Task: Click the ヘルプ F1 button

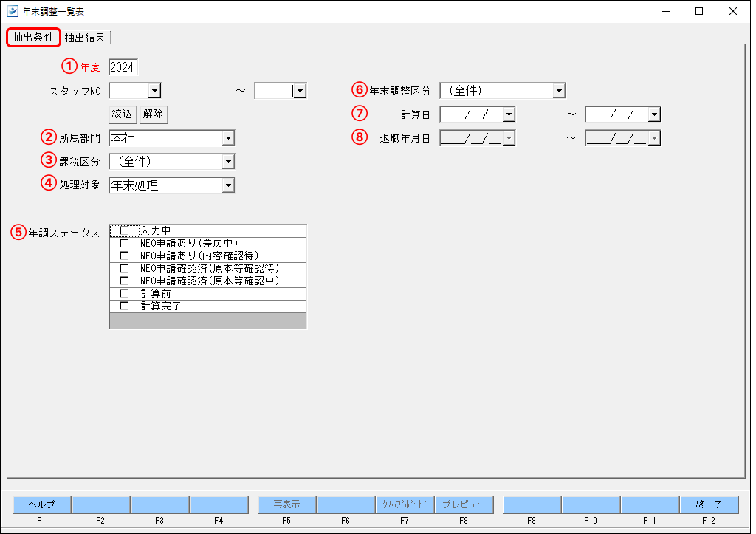Action: click(x=42, y=504)
